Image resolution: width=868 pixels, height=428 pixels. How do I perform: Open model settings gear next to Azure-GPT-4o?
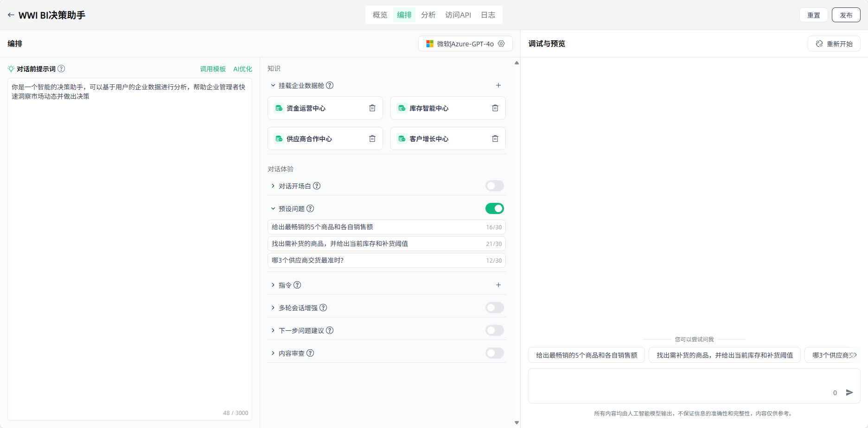[501, 44]
